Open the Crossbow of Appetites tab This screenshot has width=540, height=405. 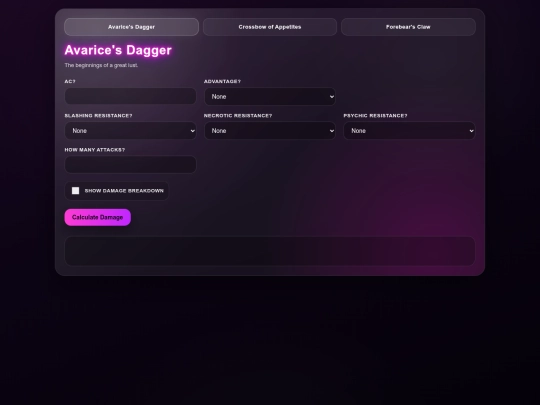(270, 27)
